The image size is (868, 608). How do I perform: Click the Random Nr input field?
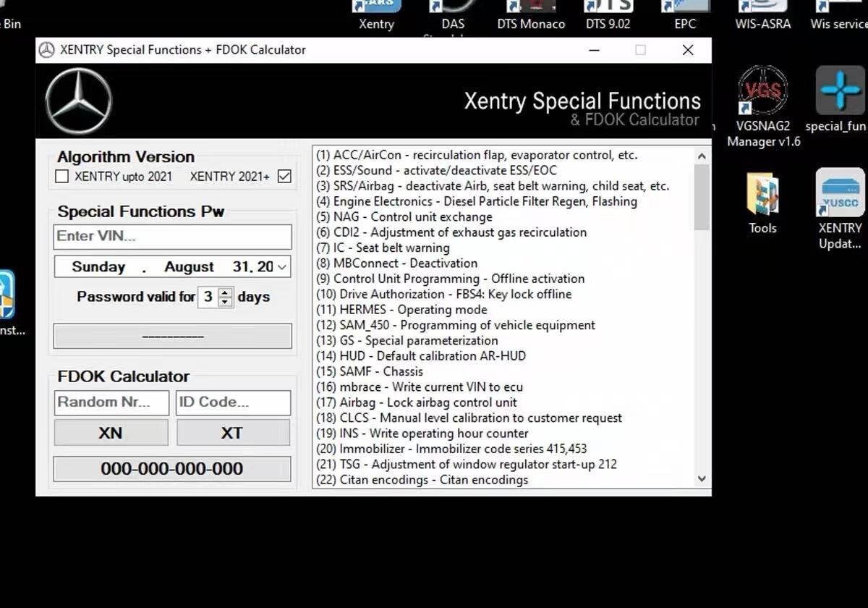point(111,403)
